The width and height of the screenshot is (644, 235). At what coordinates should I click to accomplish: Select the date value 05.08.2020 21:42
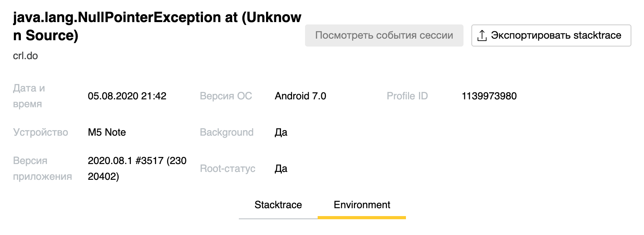coord(127,96)
